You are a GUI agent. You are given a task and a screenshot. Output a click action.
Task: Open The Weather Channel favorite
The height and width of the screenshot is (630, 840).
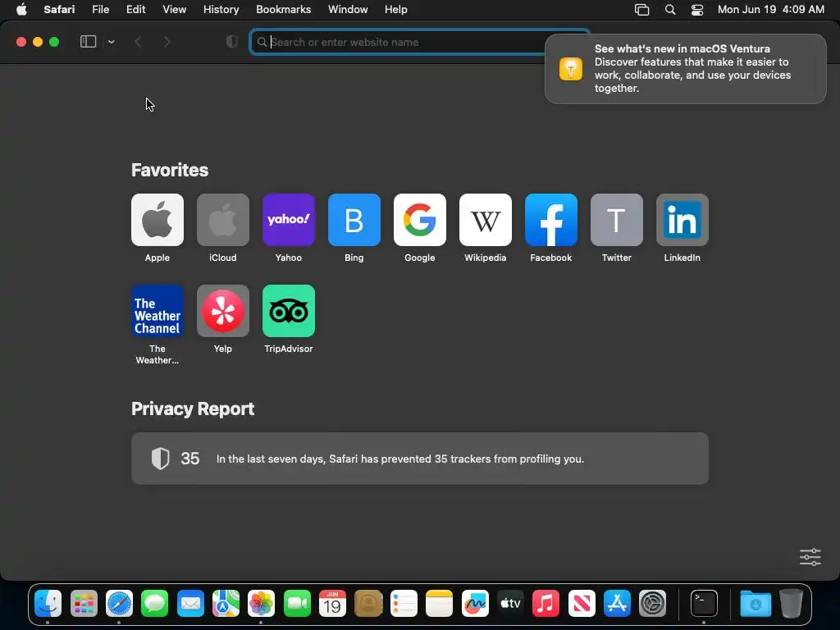[x=157, y=311]
